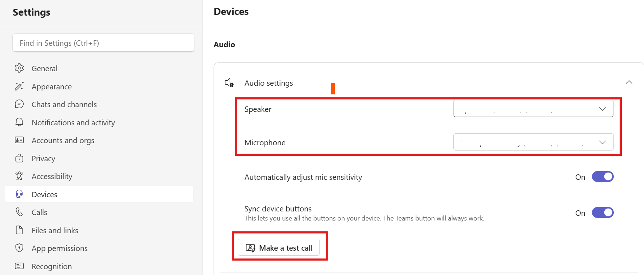Image resolution: width=644 pixels, height=275 pixels.
Task: Click Make a test call button
Action: click(x=279, y=248)
